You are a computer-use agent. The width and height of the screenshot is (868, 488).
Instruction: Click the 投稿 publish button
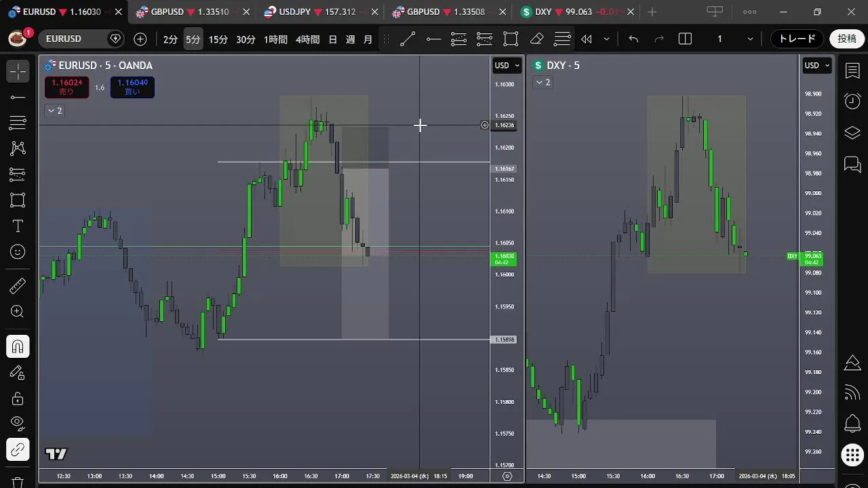847,39
